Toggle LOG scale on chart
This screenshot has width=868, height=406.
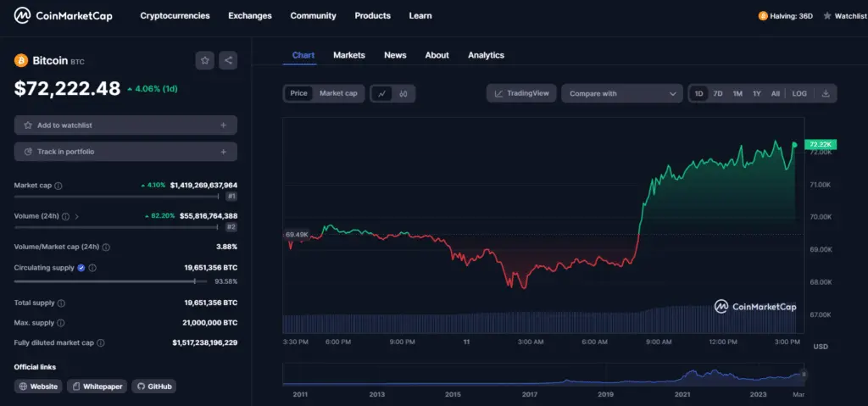pyautogui.click(x=799, y=93)
